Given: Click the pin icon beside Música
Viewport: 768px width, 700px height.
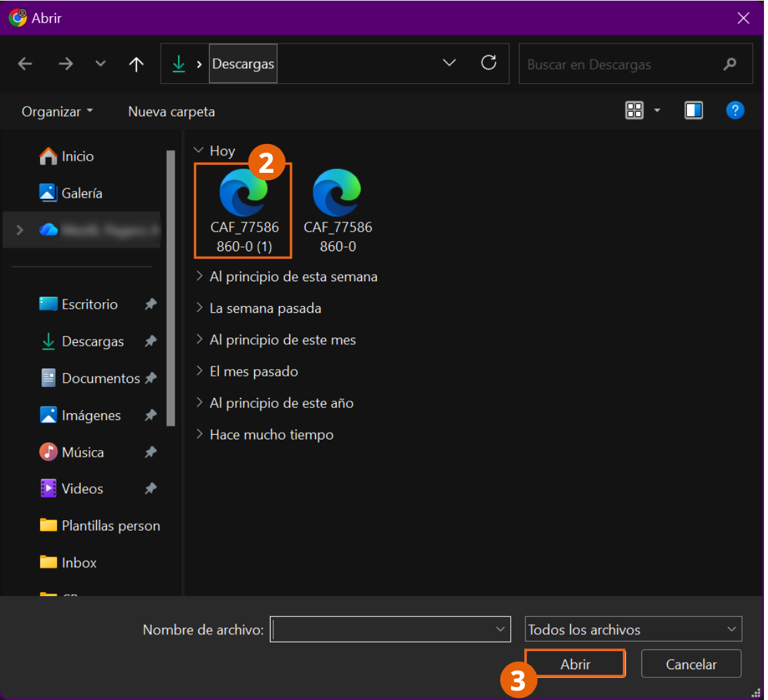Looking at the screenshot, I should point(151,451).
